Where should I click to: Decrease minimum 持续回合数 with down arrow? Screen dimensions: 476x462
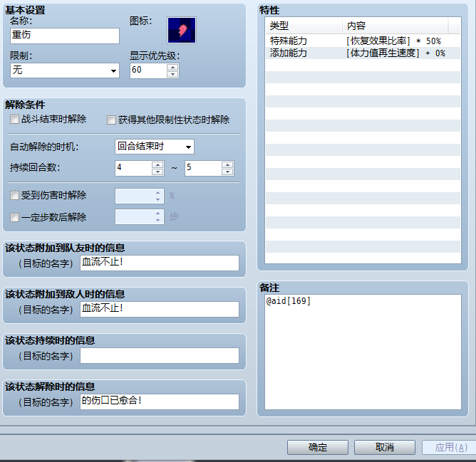click(158, 172)
